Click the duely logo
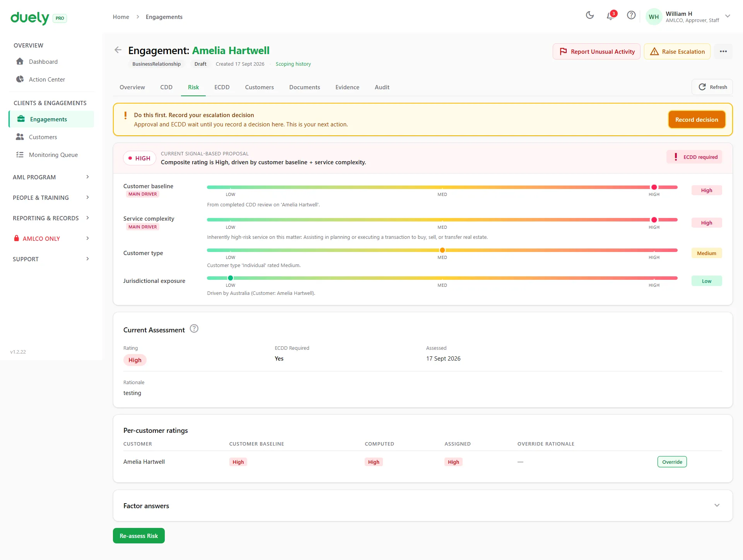Viewport: 743px width, 560px height. (x=30, y=18)
